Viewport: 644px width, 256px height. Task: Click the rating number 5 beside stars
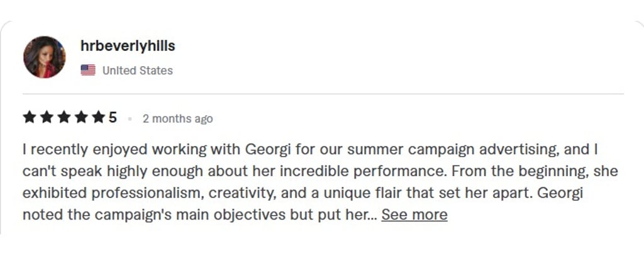click(113, 118)
